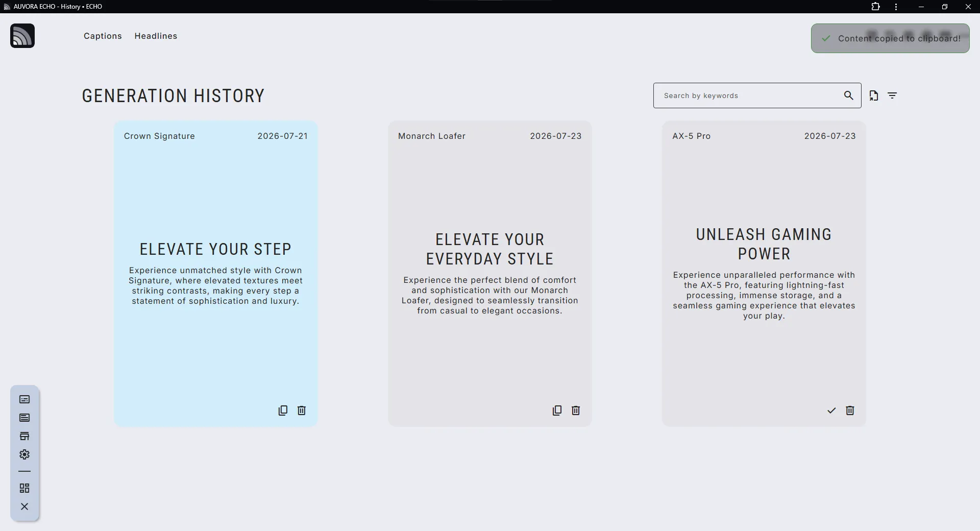Open the Captions tab
The image size is (980, 531).
point(103,36)
